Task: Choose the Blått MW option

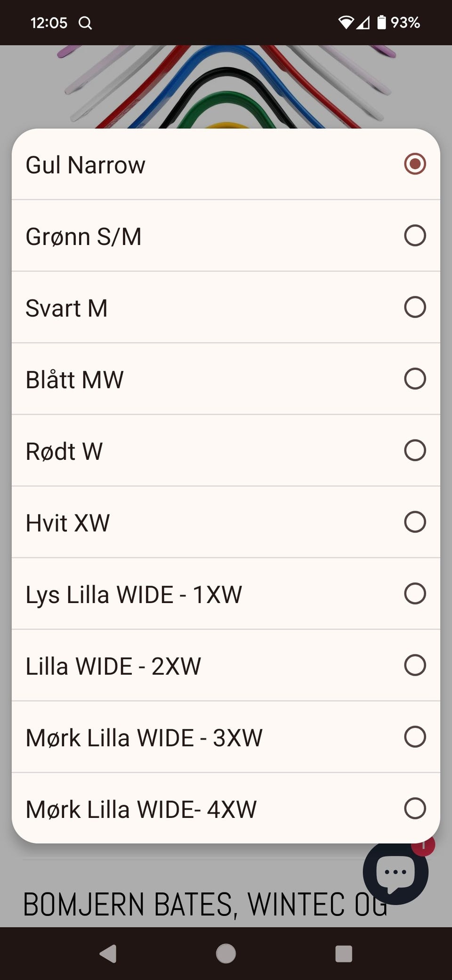Action: pyautogui.click(x=226, y=379)
